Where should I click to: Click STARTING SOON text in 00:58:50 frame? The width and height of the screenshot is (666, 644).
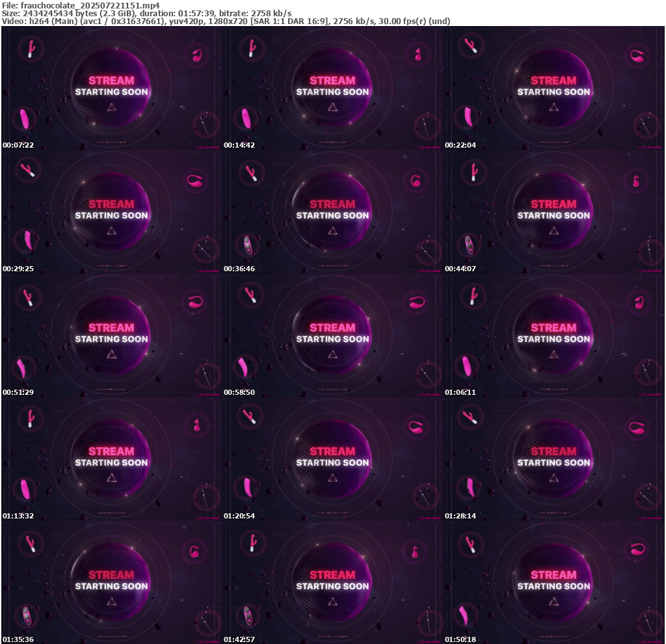[332, 339]
